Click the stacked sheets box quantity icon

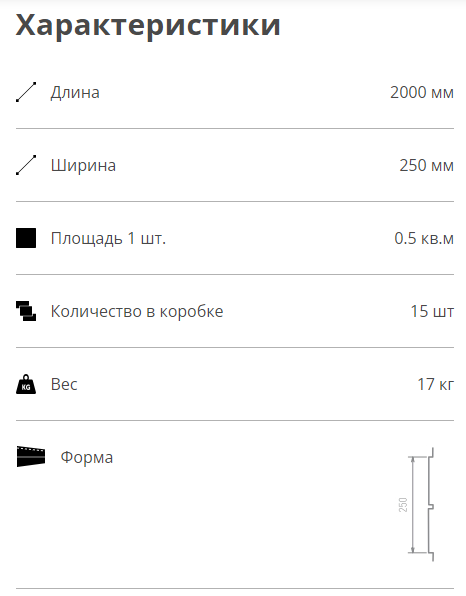(x=26, y=311)
